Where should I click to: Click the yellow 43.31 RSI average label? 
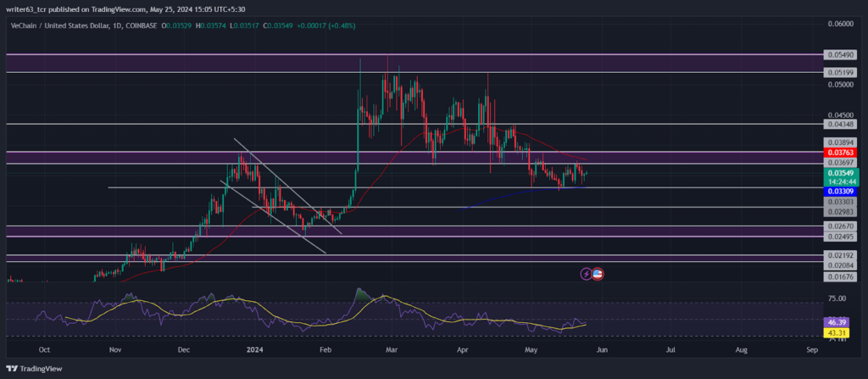834,332
